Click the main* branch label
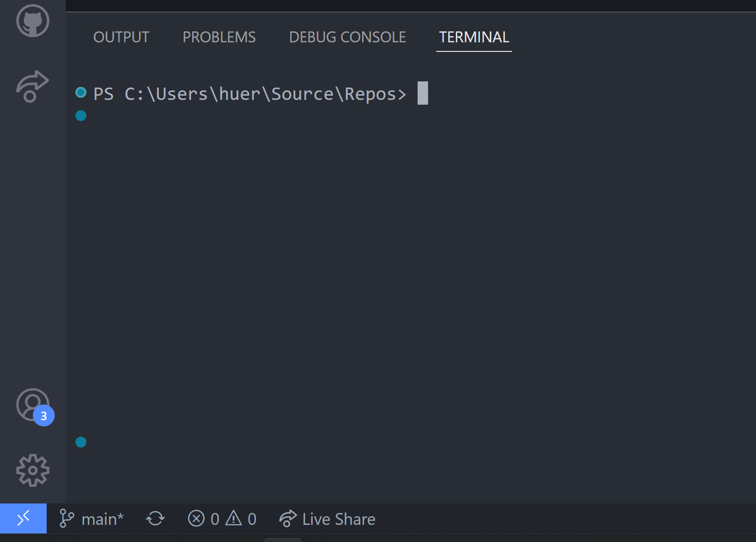 pyautogui.click(x=101, y=518)
